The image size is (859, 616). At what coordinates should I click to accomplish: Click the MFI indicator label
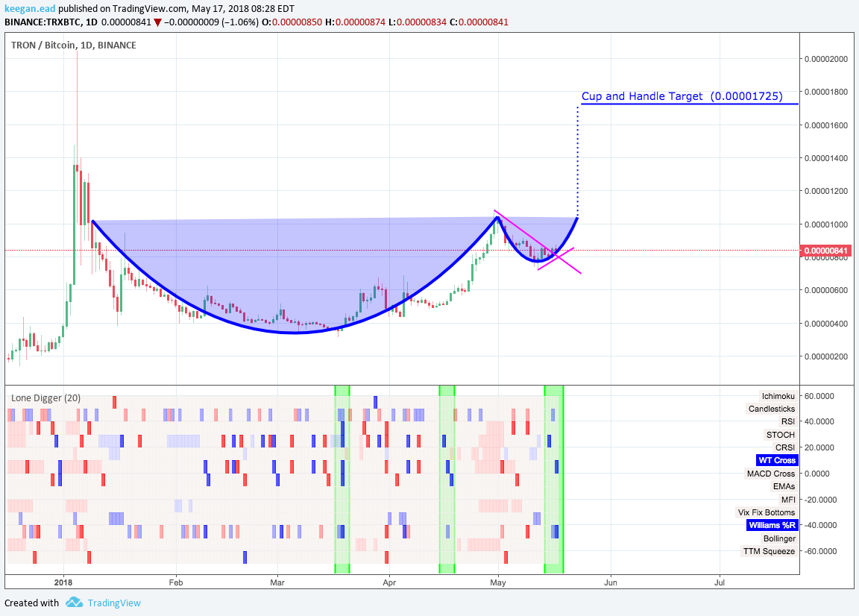787,499
